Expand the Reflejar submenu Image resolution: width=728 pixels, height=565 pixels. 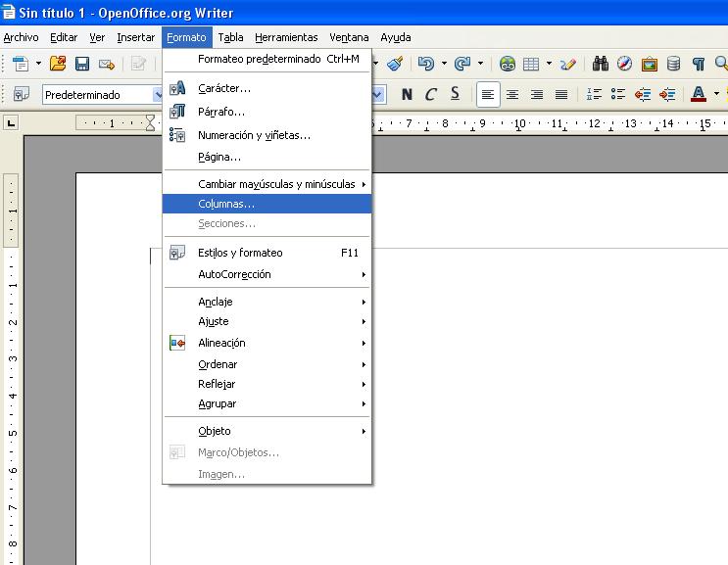click(x=267, y=384)
